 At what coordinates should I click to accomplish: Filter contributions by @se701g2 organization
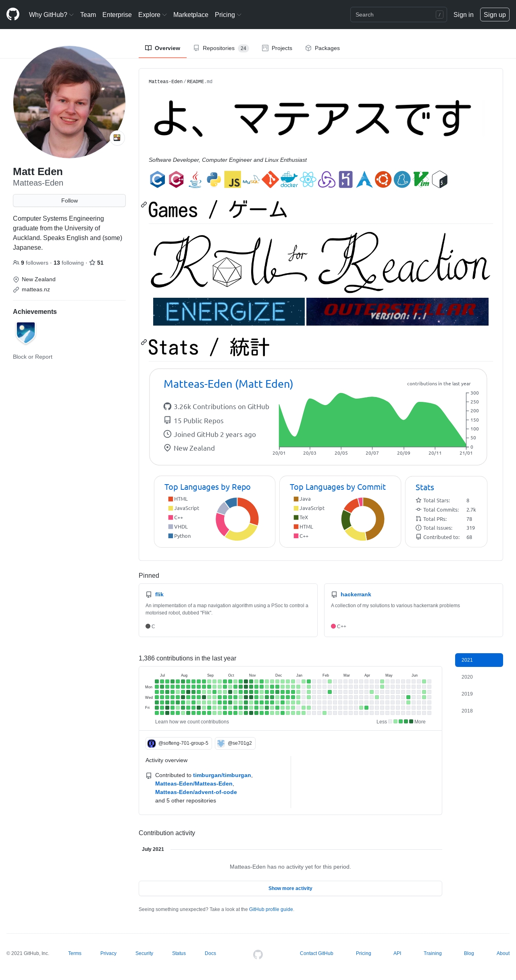coord(235,743)
